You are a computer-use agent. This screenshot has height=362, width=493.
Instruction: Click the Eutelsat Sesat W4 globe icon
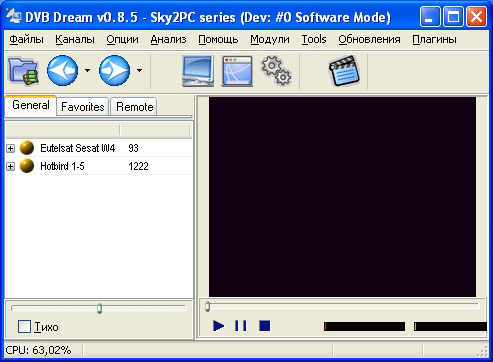tap(27, 148)
